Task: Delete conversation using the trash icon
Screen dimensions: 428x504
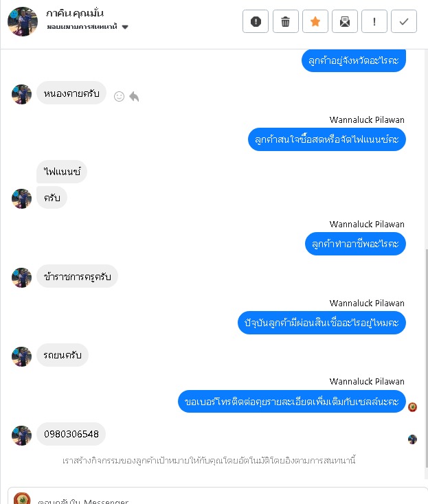Action: pos(286,21)
